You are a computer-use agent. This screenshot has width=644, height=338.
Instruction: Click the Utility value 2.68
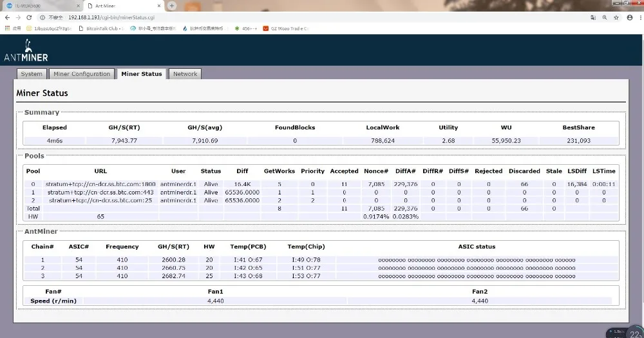tap(448, 140)
